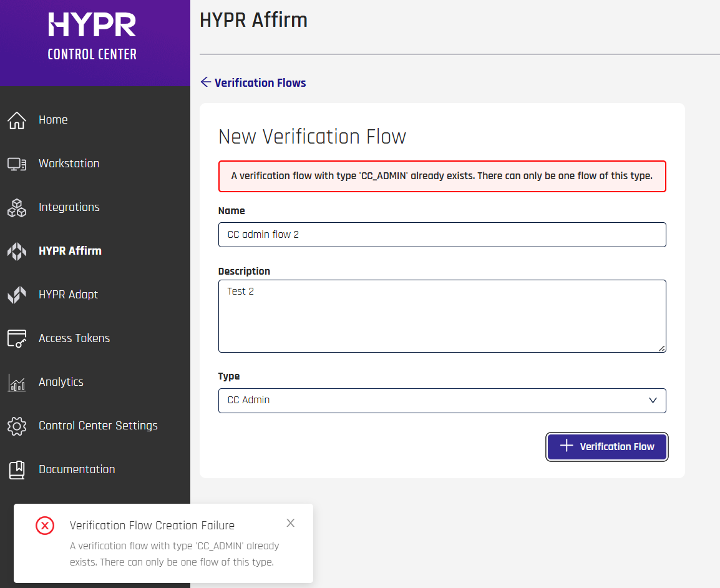Click the Name field label
The image size is (720, 588).
(231, 211)
